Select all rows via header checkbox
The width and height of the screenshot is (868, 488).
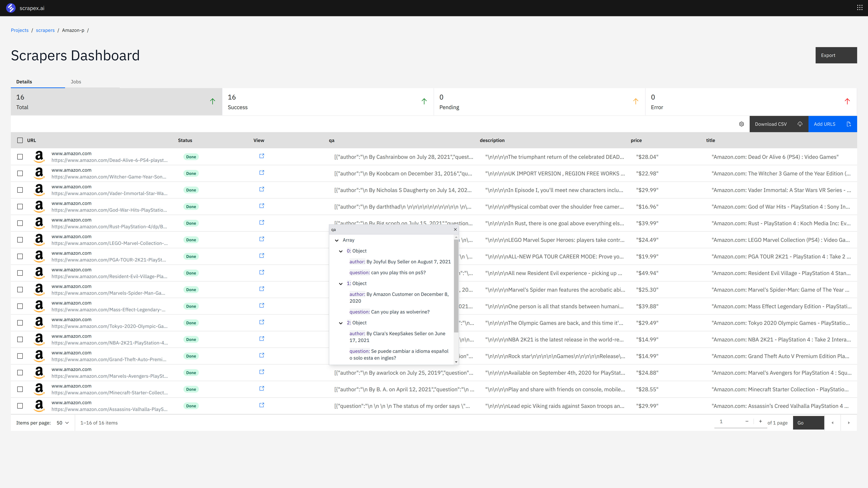(20, 140)
